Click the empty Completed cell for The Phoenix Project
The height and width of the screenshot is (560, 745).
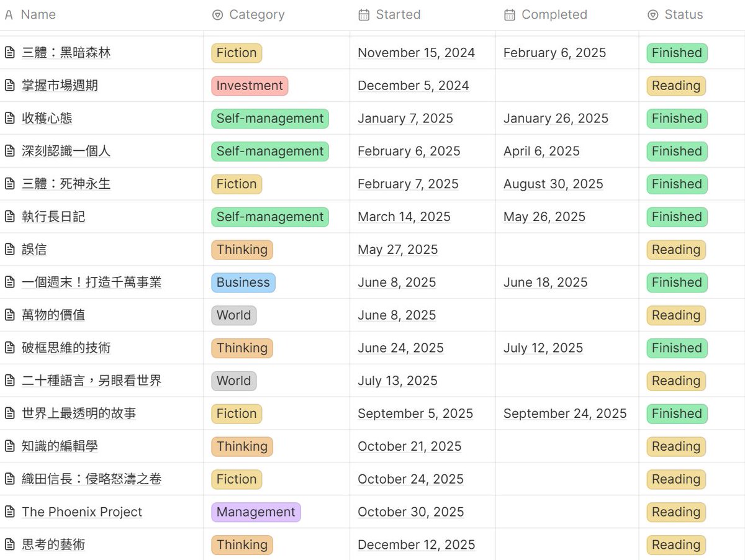click(567, 512)
